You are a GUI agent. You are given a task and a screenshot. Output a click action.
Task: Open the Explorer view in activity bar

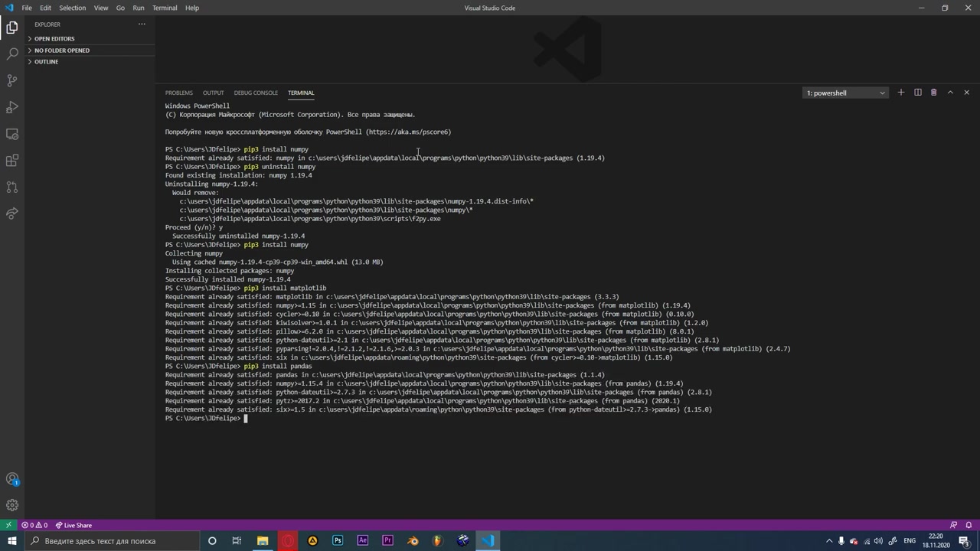(12, 28)
